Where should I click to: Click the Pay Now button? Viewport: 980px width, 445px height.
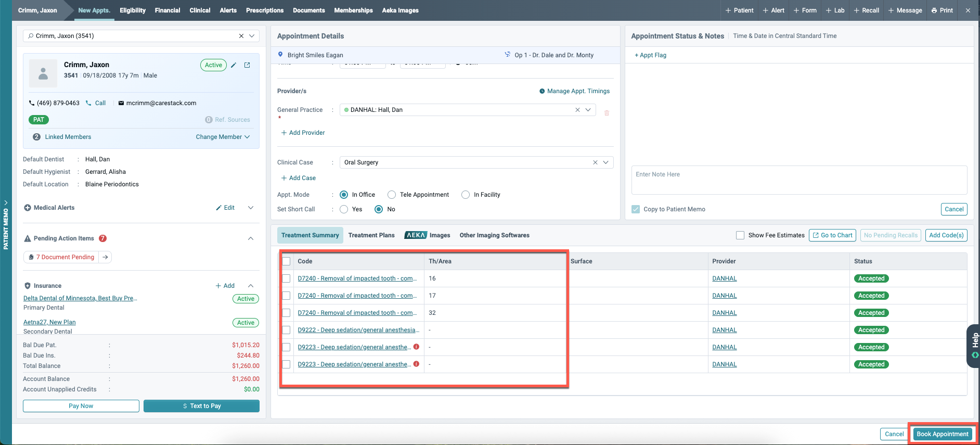(x=81, y=406)
